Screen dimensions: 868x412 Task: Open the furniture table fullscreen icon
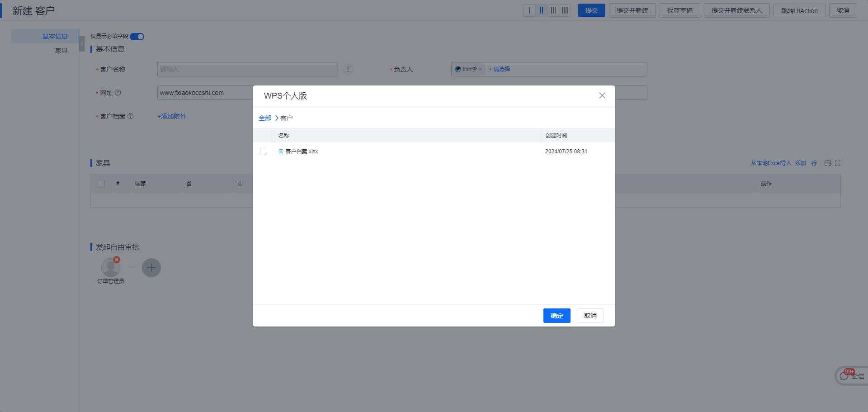click(838, 163)
